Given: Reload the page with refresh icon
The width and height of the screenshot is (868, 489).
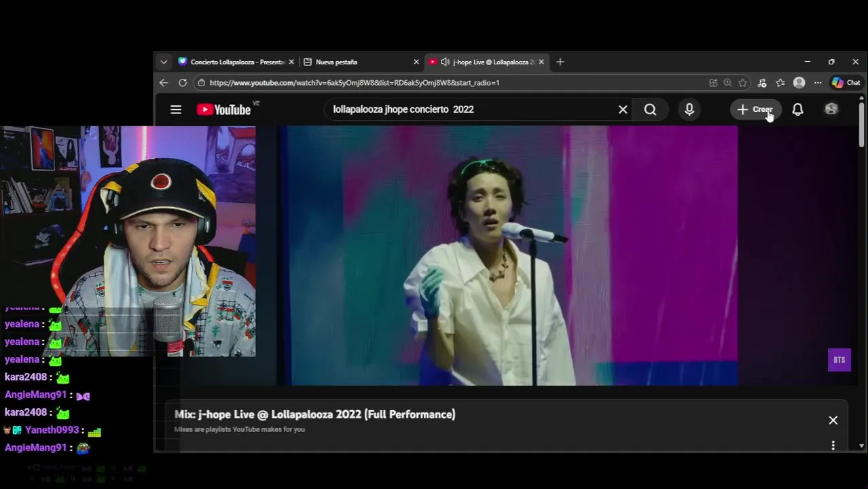Looking at the screenshot, I should click(183, 82).
